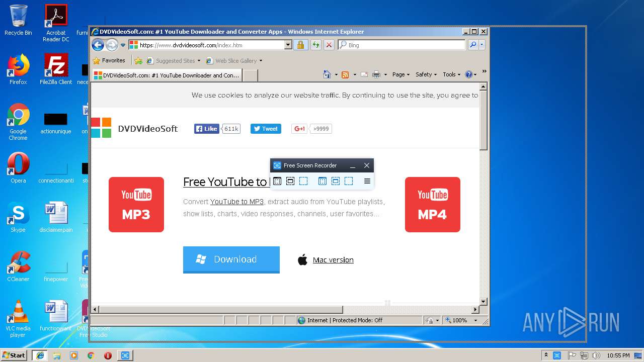
Task: Click Free Screen Recorder taskbar icon
Action: pyautogui.click(x=125, y=355)
